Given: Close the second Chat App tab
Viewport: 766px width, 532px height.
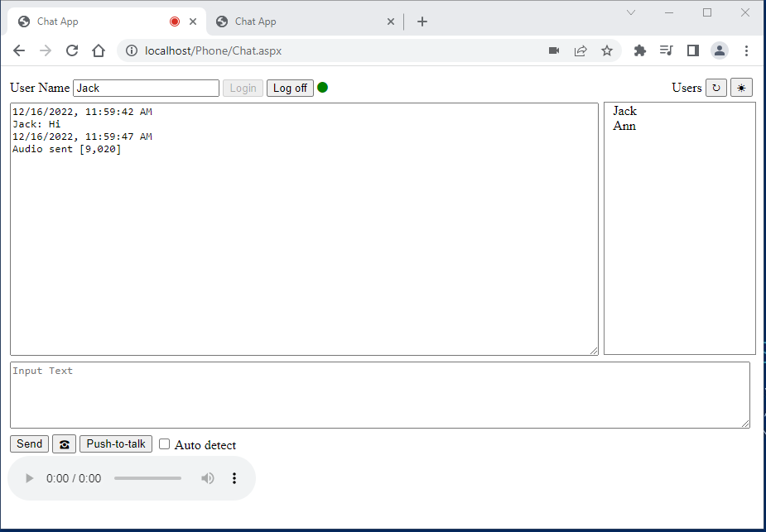Looking at the screenshot, I should pyautogui.click(x=391, y=22).
